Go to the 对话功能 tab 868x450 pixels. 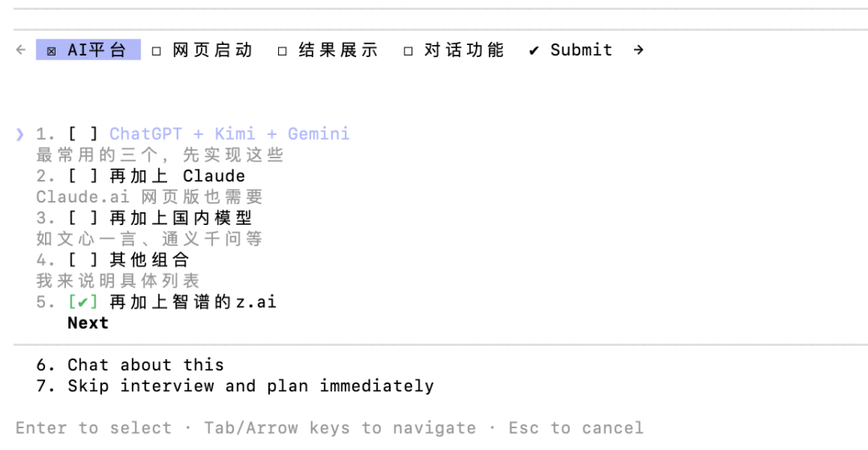coord(464,50)
